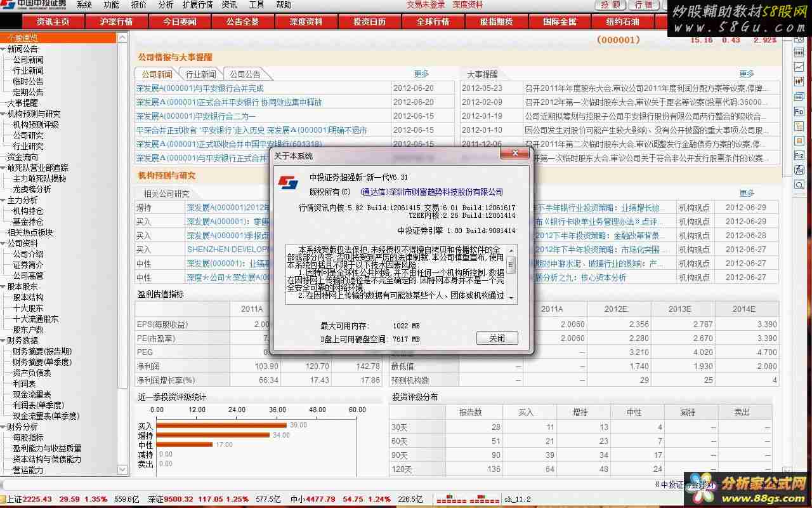
Task: Click the 行情 button at top right
Action: (643, 5)
